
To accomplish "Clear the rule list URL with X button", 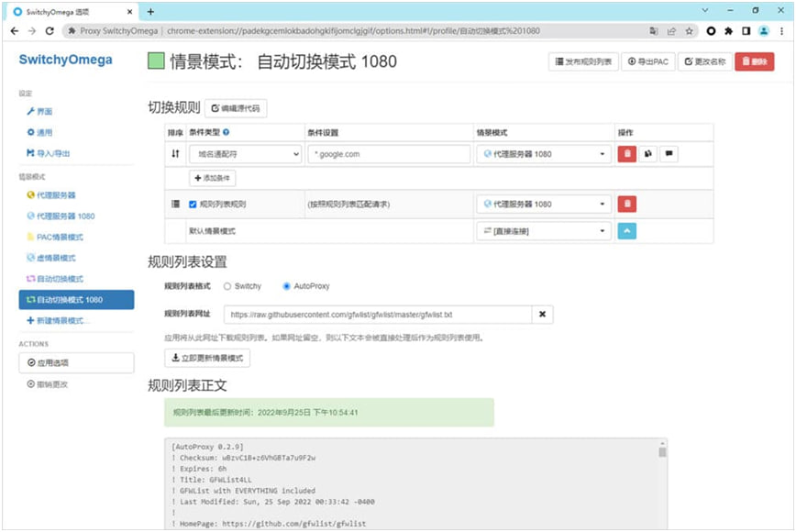I will tap(543, 315).
